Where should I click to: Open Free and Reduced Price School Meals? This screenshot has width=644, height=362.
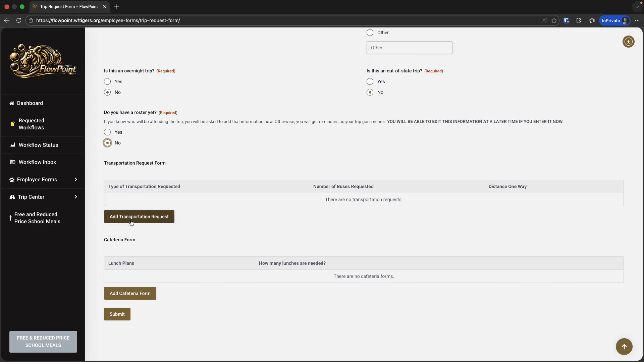coord(43,218)
